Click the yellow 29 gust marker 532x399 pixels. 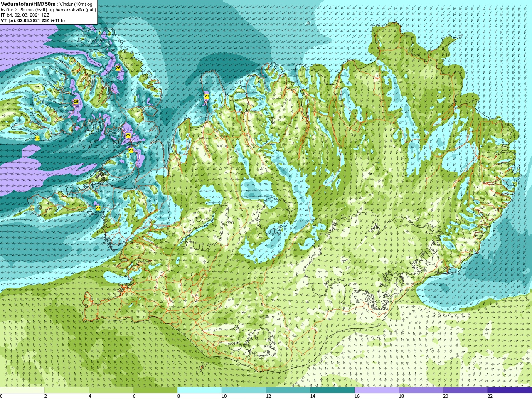[x=128, y=135]
